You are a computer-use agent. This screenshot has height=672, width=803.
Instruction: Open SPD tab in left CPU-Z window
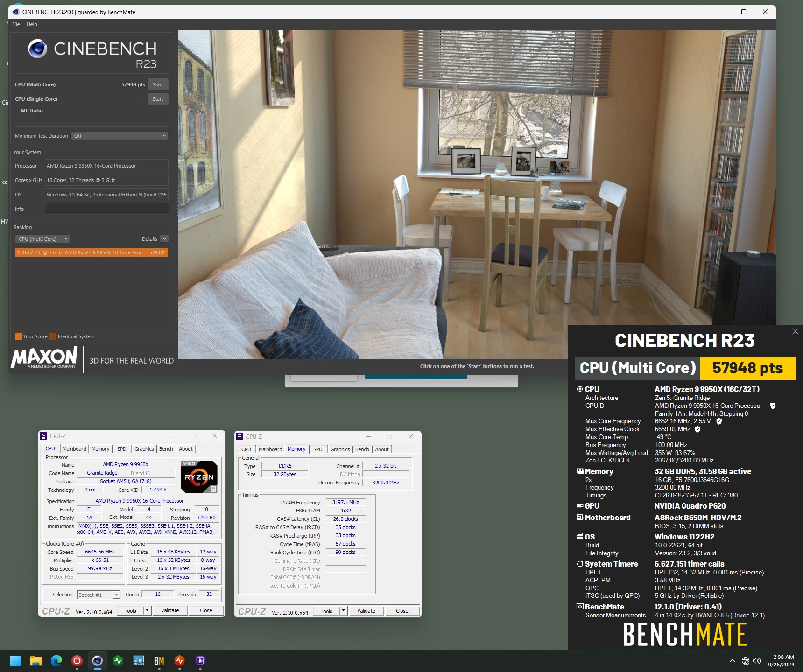pos(122,449)
